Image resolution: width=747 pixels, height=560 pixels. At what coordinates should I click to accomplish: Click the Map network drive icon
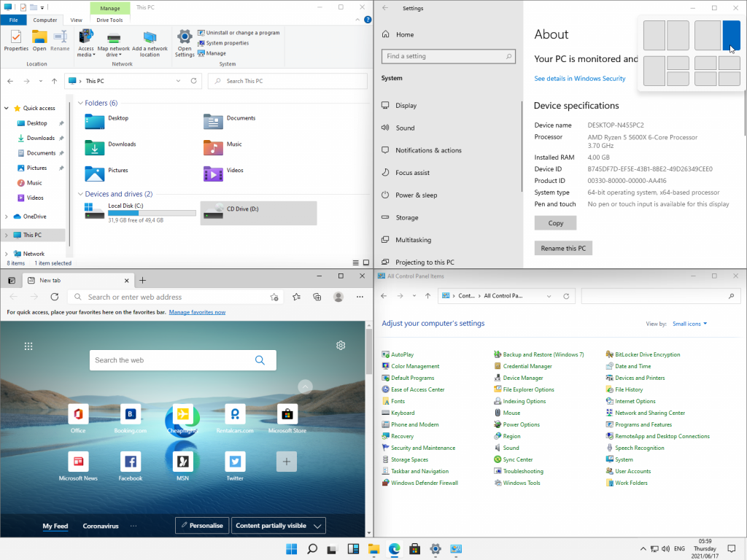click(x=113, y=43)
